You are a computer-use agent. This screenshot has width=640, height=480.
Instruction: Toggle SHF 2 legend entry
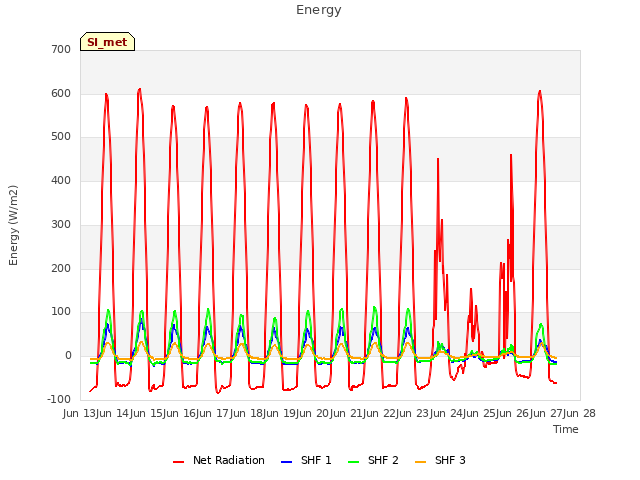[x=373, y=460]
